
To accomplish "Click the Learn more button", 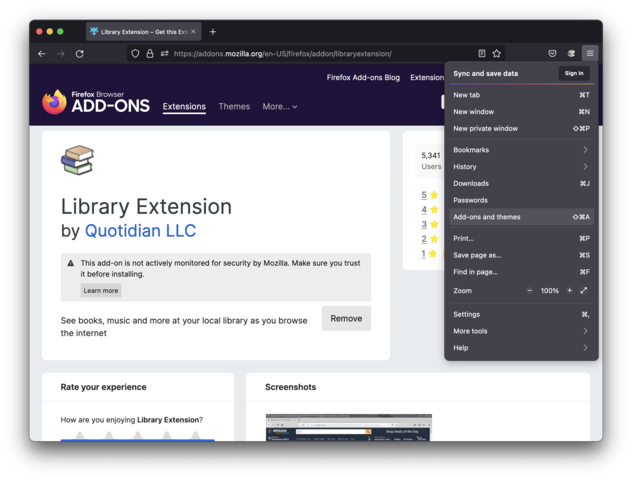I will coord(101,291).
